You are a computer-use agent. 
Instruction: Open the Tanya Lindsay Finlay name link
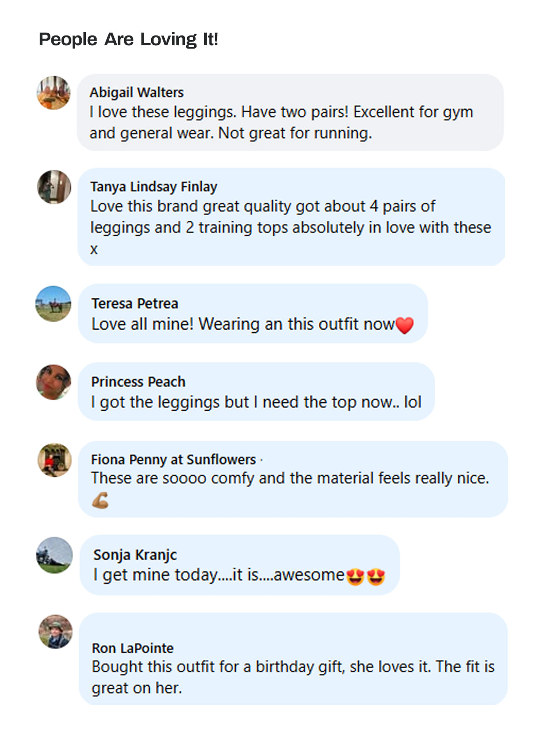154,187
